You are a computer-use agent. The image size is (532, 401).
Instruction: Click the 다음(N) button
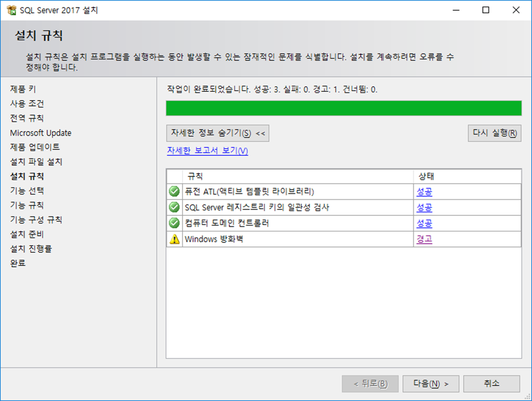tap(430, 384)
